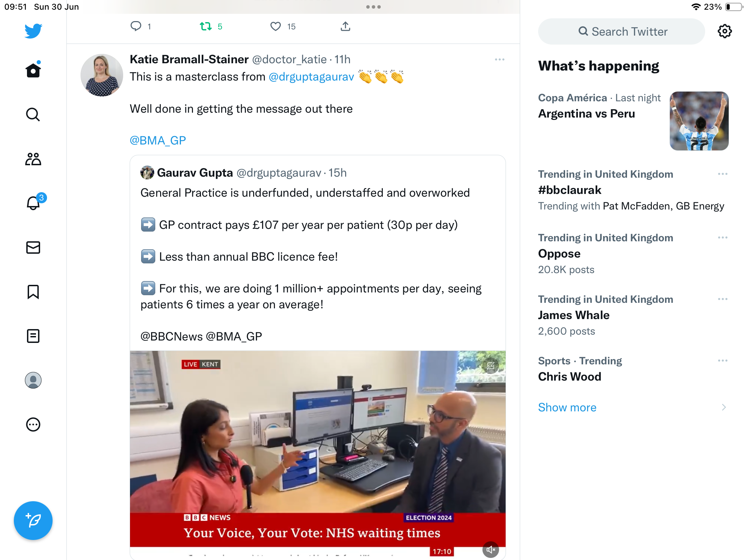The image size is (747, 560).
Task: Play the BBC News video
Action: click(317, 455)
